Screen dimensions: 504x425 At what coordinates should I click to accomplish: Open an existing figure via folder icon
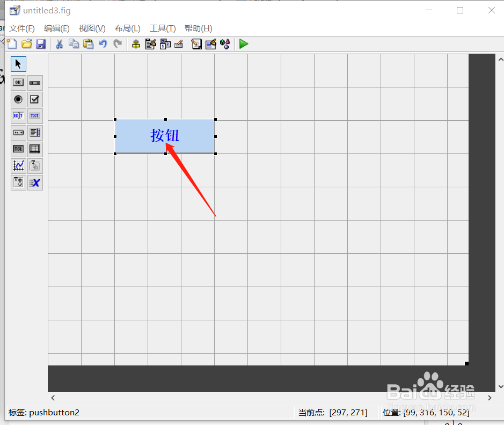pyautogui.click(x=27, y=44)
